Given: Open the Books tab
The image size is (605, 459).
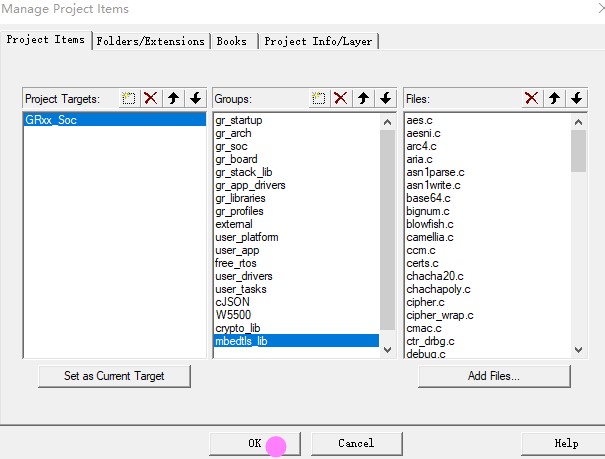Looking at the screenshot, I should pyautogui.click(x=232, y=41).
